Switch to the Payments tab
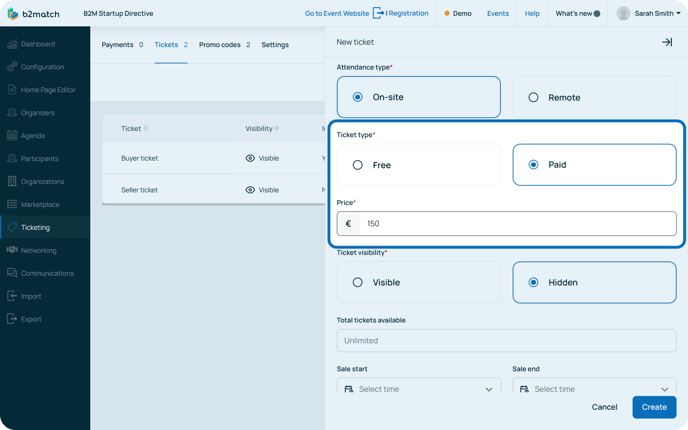688x430 pixels. click(x=122, y=45)
